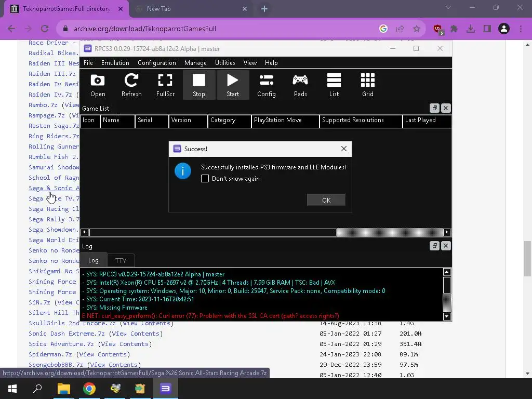Image resolution: width=532 pixels, height=399 pixels.
Task: Open Config settings icon
Action: coord(267,85)
